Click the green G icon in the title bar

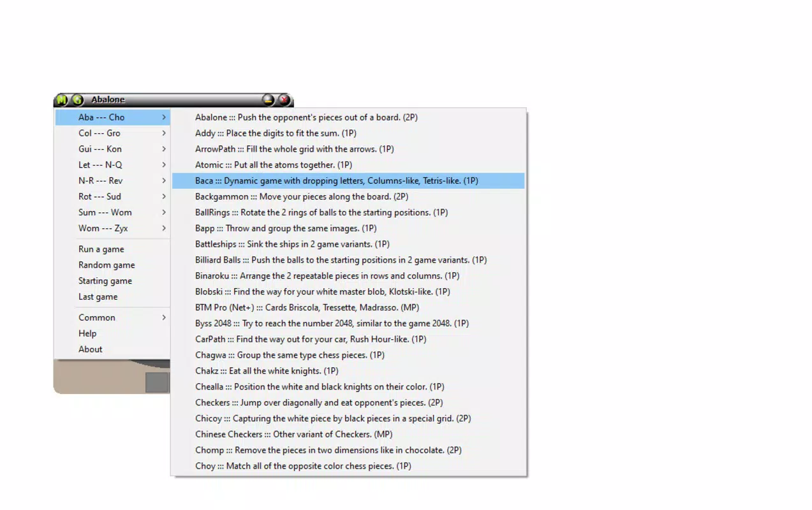(77, 100)
